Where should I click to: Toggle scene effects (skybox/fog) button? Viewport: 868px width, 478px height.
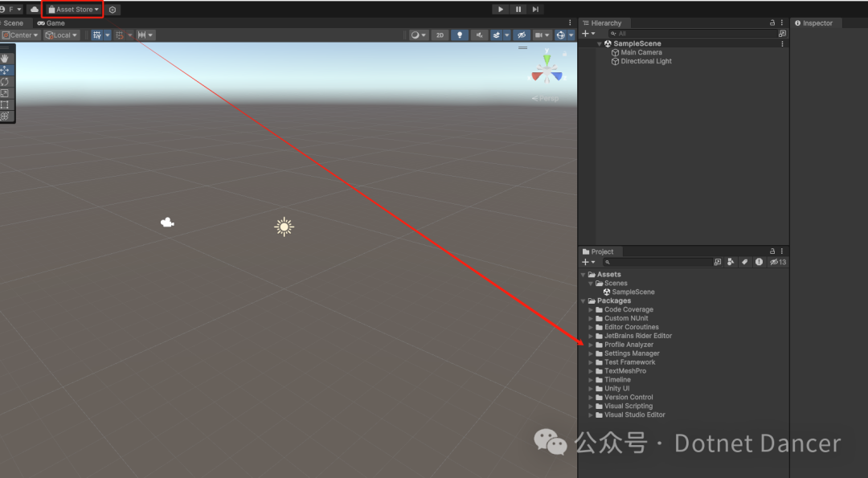pos(497,35)
